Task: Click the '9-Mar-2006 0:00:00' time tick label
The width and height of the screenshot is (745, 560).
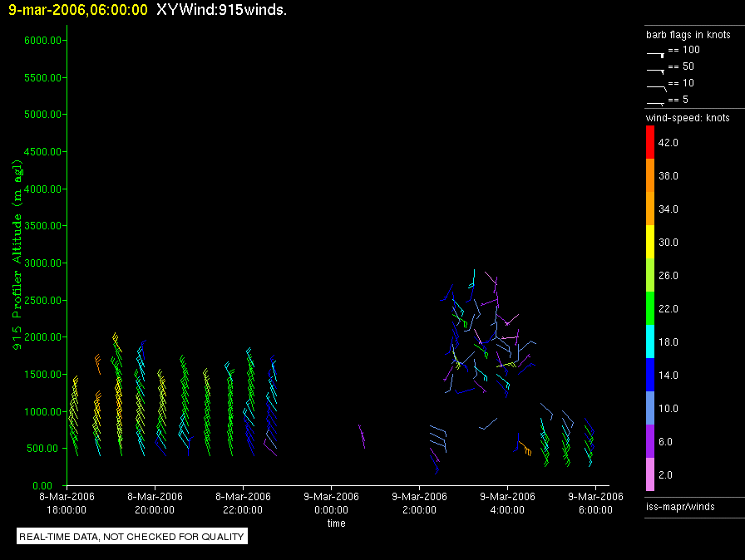Action: (x=331, y=503)
